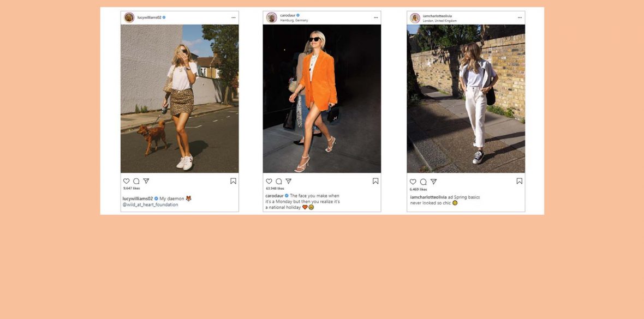The height and width of the screenshot is (319, 644).
Task: Open the @wild_at_heart_foundation mention link
Action: click(x=150, y=204)
